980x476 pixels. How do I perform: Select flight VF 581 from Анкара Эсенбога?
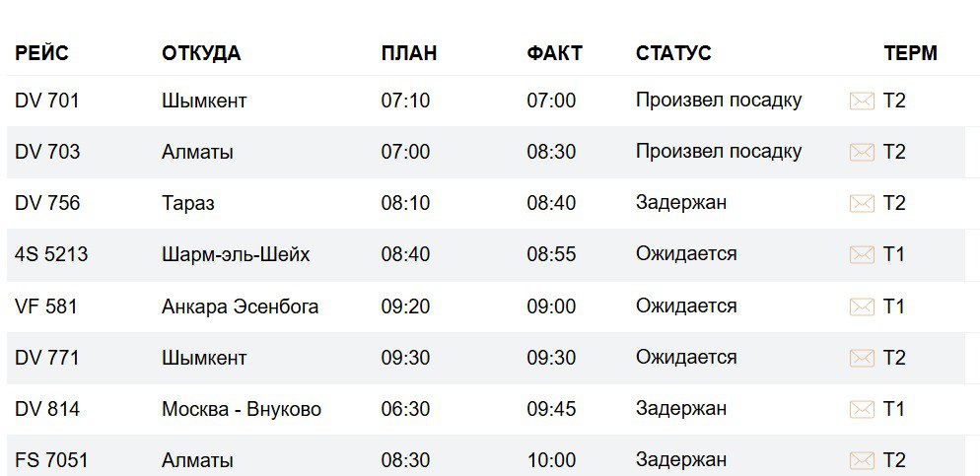(x=45, y=306)
